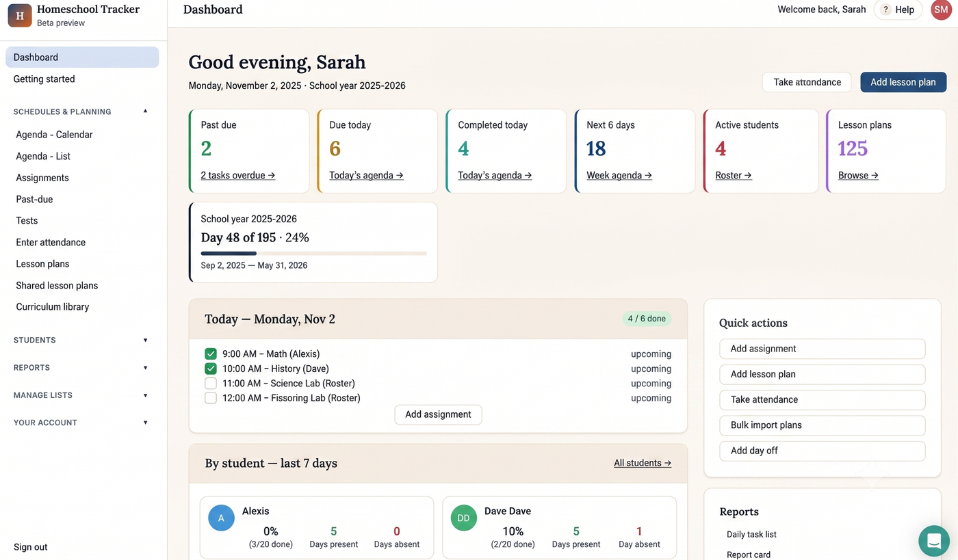Uncheck the 10:00 AM History (Dave) task
958x560 pixels.
click(211, 369)
